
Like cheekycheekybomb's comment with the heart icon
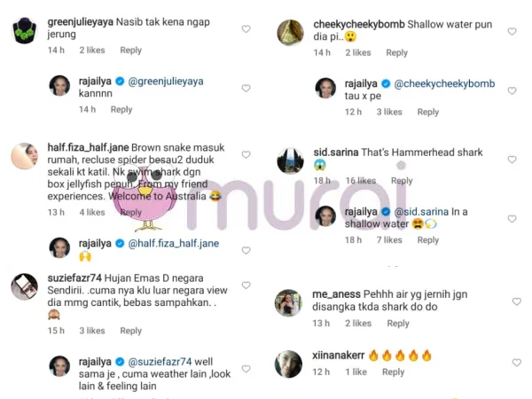[512, 32]
